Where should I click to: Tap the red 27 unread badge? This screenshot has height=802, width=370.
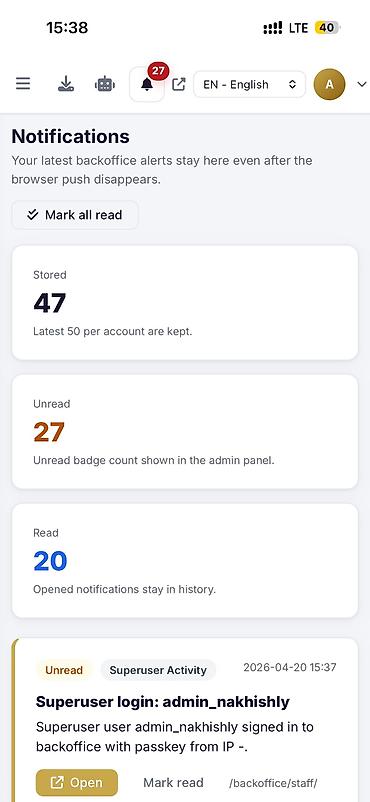click(158, 71)
